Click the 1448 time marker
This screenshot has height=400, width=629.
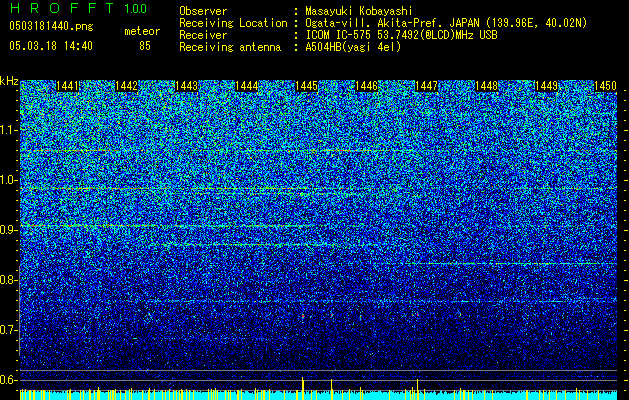tap(487, 86)
